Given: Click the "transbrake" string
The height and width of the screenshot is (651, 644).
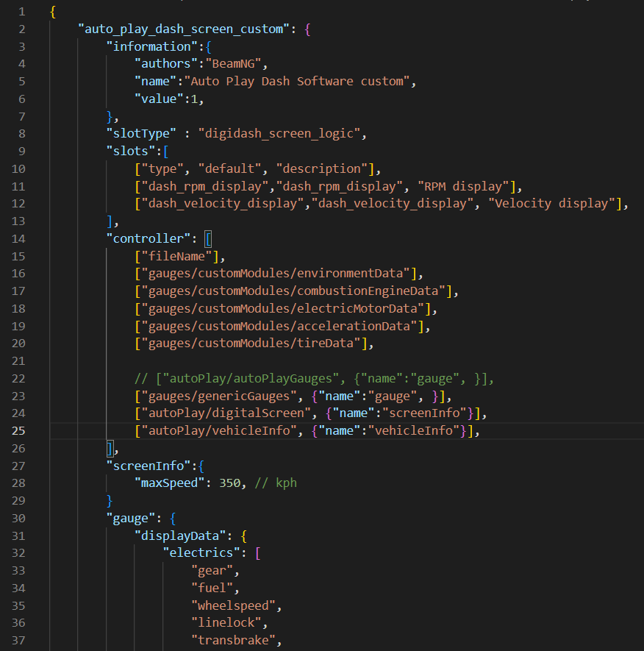Looking at the screenshot, I should pyautogui.click(x=233, y=641).
